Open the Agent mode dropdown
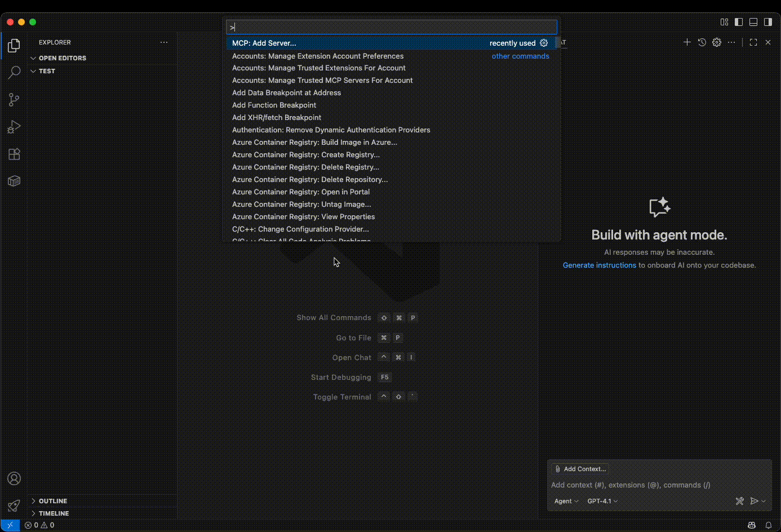The height and width of the screenshot is (532, 781). tap(566, 501)
